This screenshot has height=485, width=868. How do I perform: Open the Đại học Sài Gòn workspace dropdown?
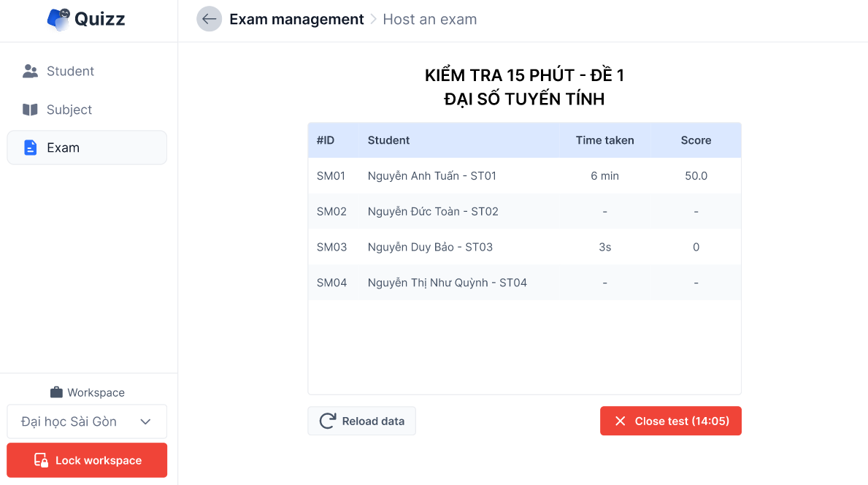click(x=69, y=421)
